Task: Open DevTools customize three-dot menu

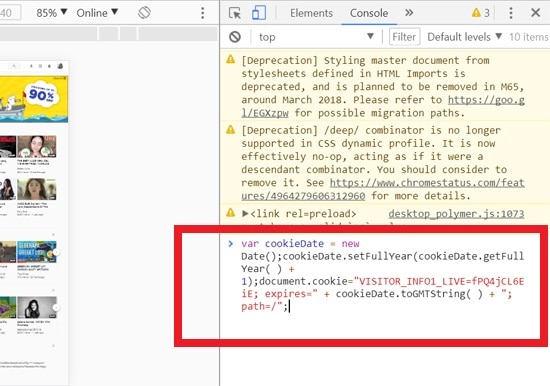Action: pos(511,13)
